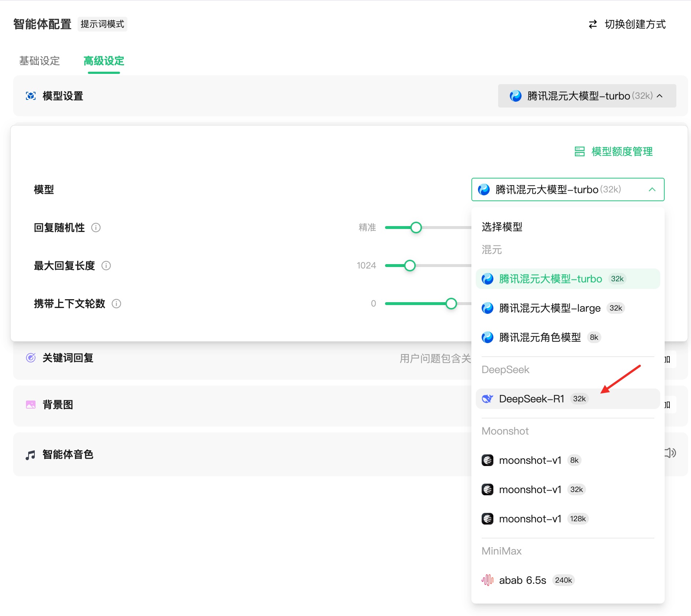Click the switch creation method arrows icon

pos(593,24)
